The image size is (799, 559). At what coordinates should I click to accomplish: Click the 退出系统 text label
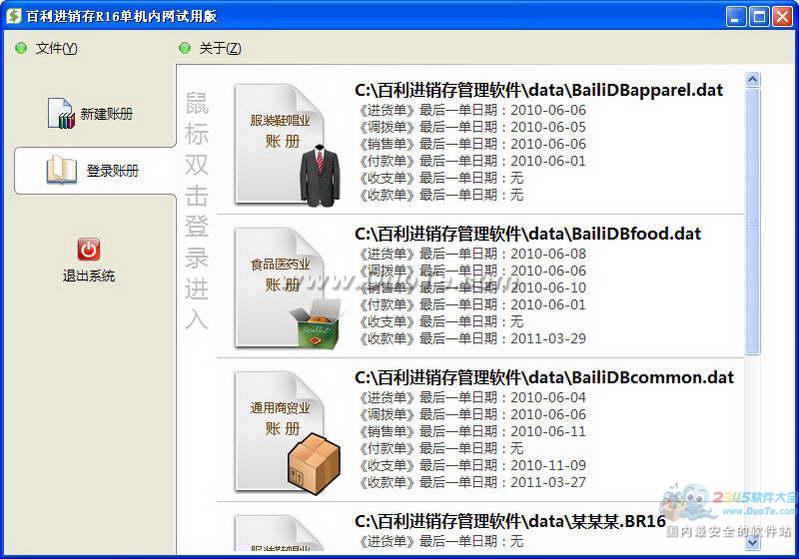[x=89, y=276]
